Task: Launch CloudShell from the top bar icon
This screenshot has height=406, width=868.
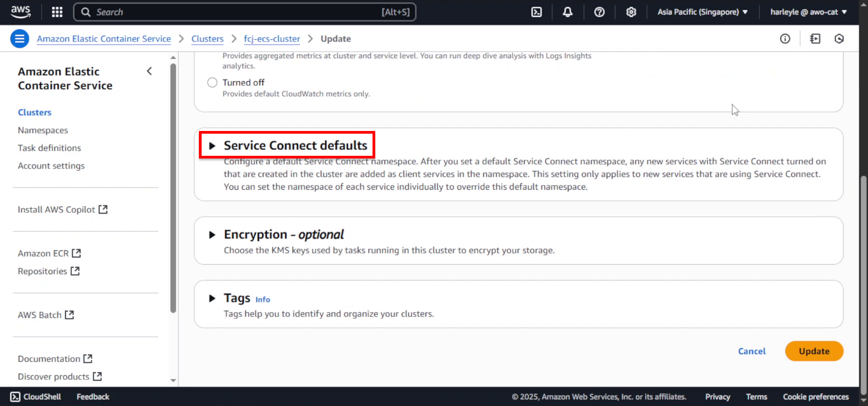Action: pos(536,12)
